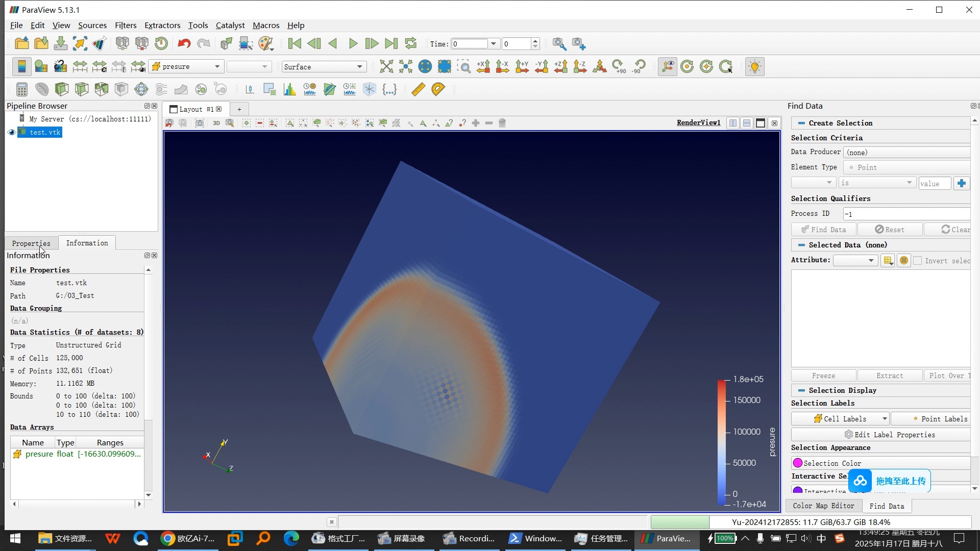Open the Ruler measurement tool
This screenshot has height=551, width=980.
[x=418, y=89]
